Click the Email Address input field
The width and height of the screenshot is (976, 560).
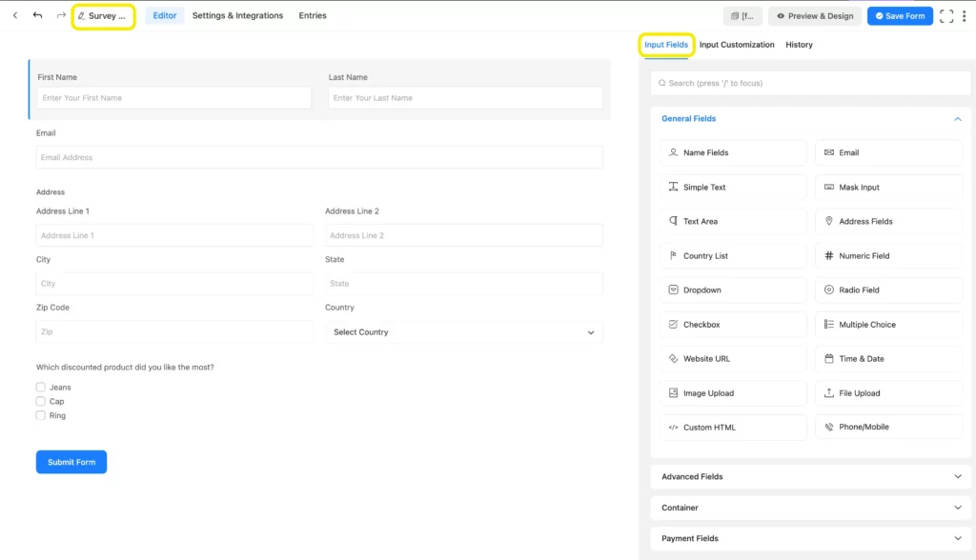(x=319, y=157)
